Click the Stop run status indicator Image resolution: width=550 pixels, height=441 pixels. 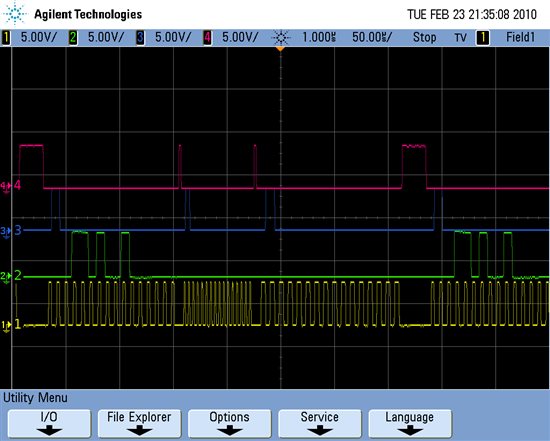(424, 37)
